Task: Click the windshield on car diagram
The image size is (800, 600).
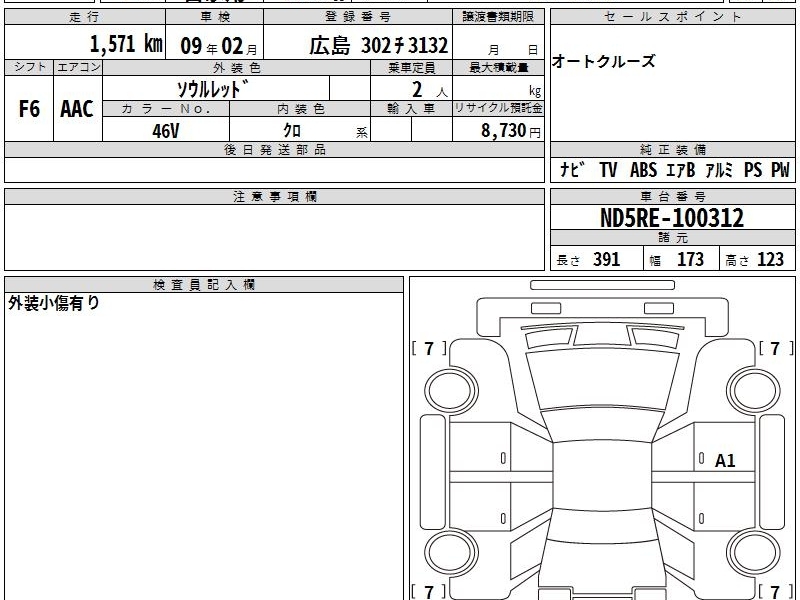Action: 603,379
